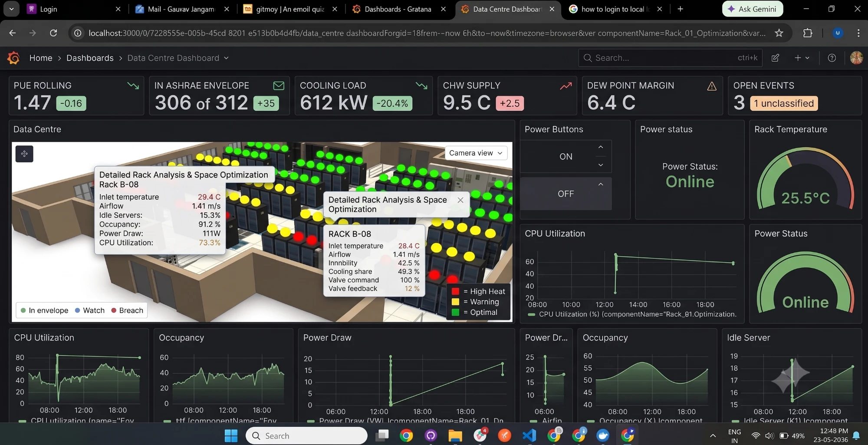Image resolution: width=868 pixels, height=445 pixels.
Task: Turn power OFF in Power Buttons panel
Action: 566,194
